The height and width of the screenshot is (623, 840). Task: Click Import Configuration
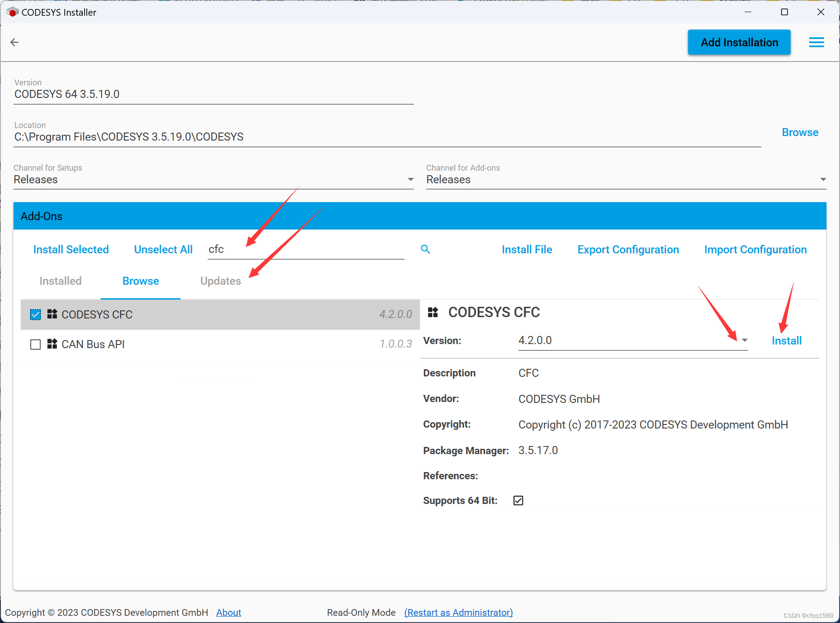point(755,250)
